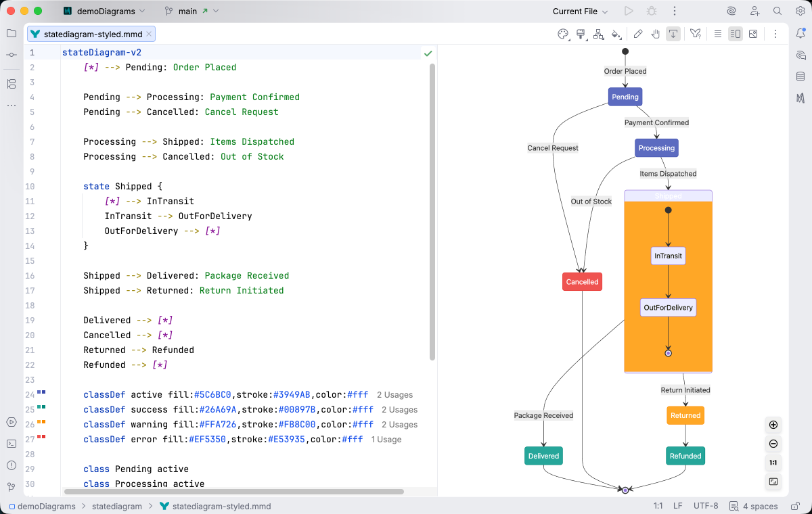Click the Cancelled state node in diagram
This screenshot has width=812, height=514.
582,282
